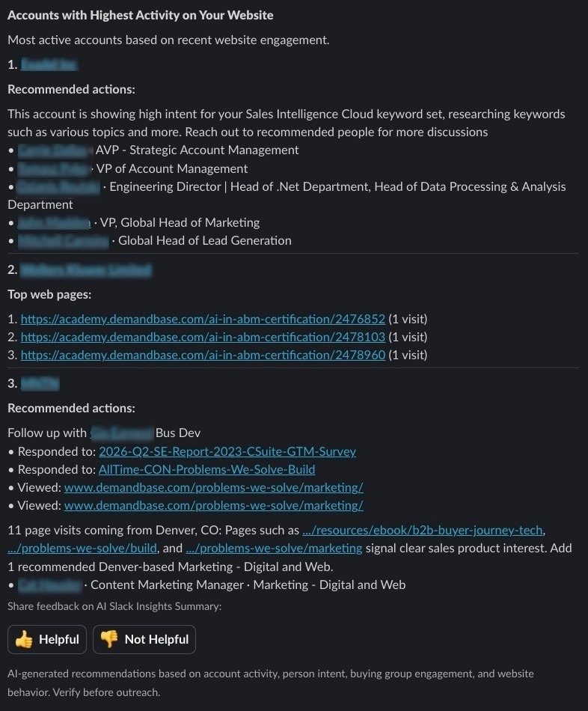Mark the summary as Not Helpful
588x711 pixels.
(144, 639)
